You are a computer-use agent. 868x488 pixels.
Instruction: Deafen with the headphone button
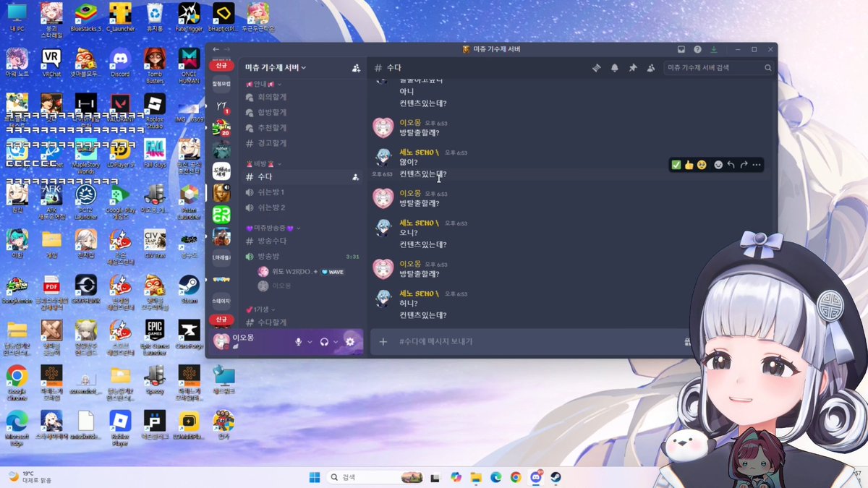pos(325,341)
